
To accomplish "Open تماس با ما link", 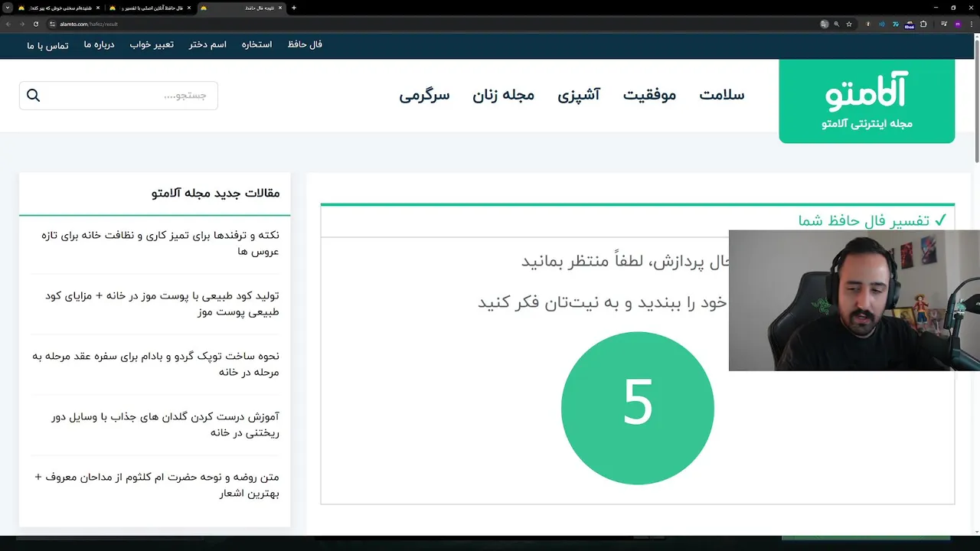I will tap(47, 46).
